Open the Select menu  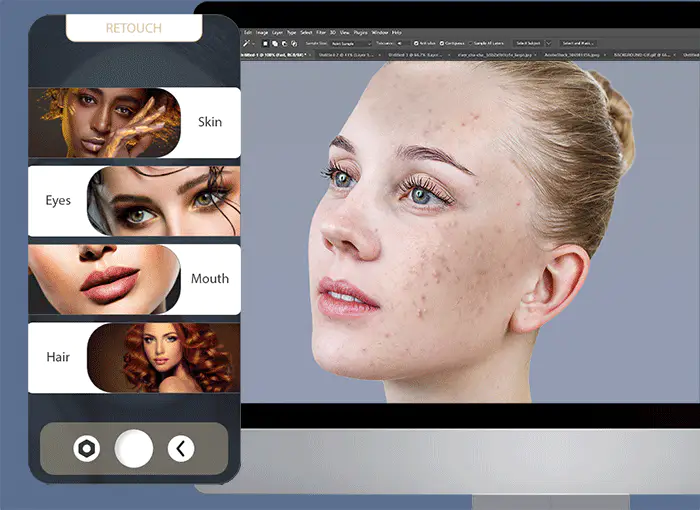click(x=306, y=33)
